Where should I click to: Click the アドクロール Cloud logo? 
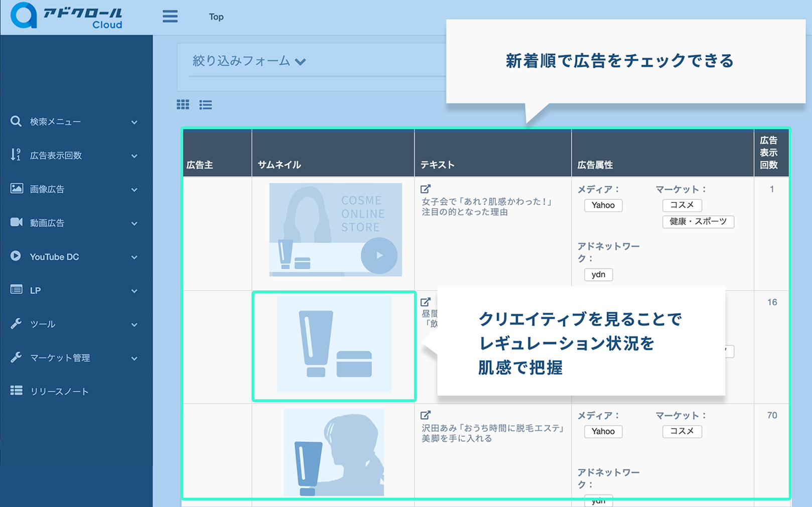point(65,17)
